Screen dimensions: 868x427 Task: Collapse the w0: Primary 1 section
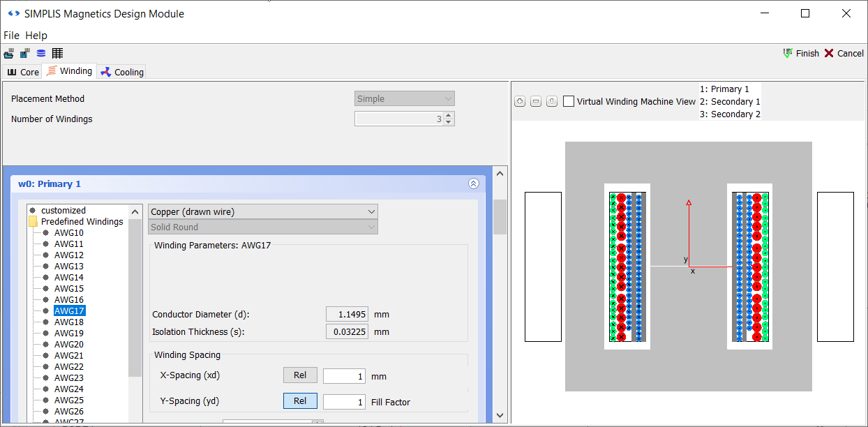point(473,184)
